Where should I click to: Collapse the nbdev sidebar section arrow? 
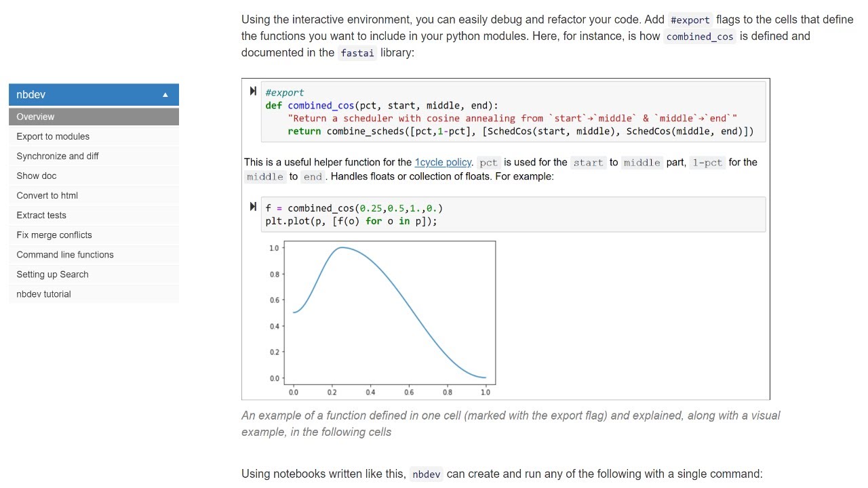(x=165, y=95)
